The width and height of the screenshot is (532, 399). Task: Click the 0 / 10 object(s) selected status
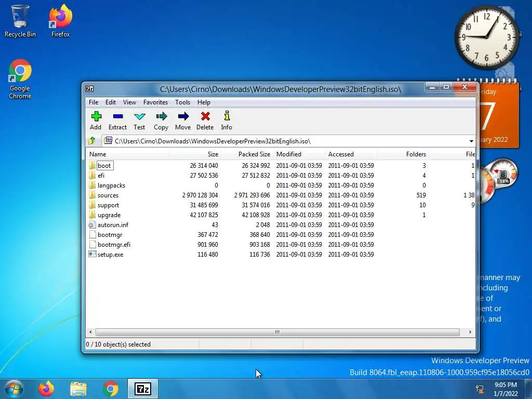118,344
